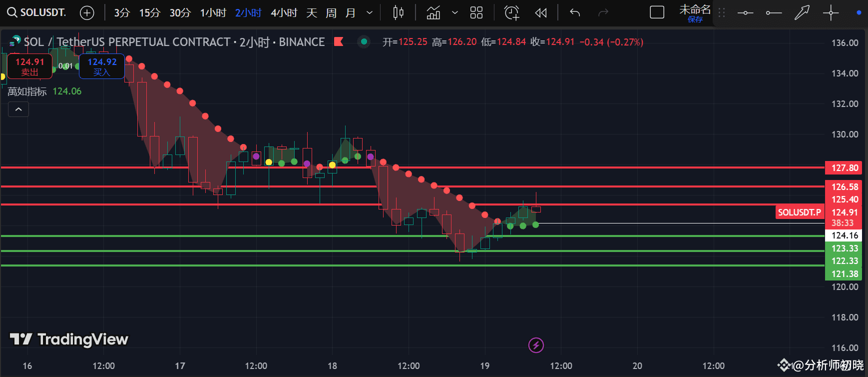The image size is (868, 377).
Task: Redo the chart action
Action: point(603,12)
